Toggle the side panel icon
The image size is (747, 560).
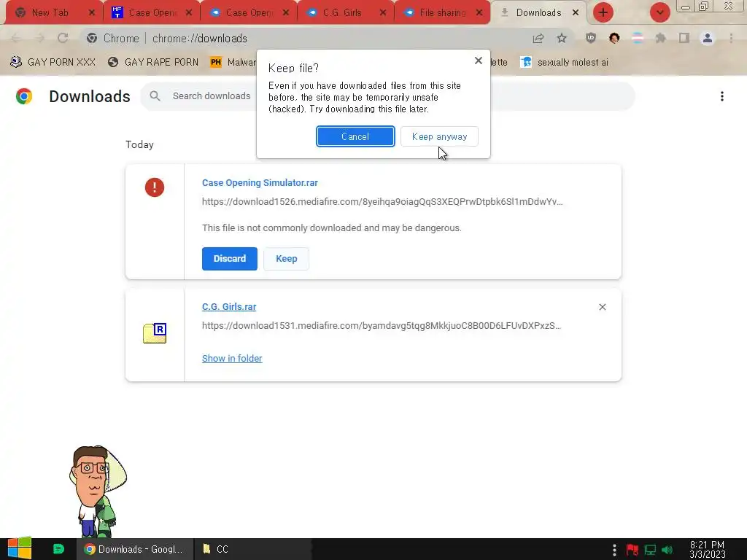click(684, 38)
